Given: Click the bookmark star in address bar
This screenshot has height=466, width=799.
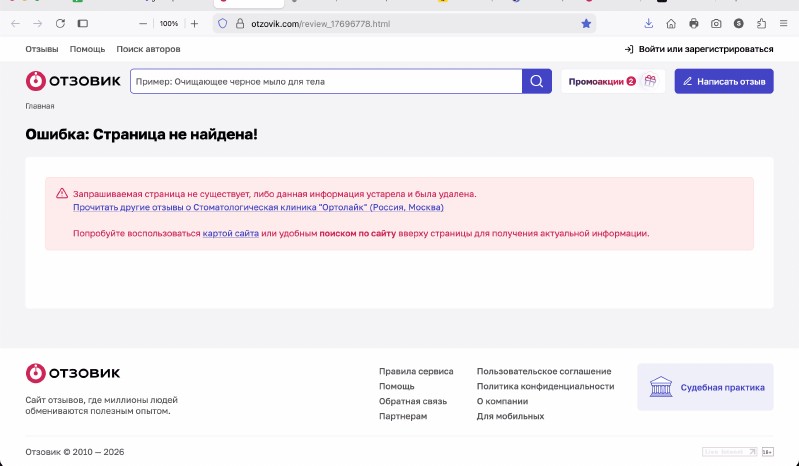Looking at the screenshot, I should [586, 23].
